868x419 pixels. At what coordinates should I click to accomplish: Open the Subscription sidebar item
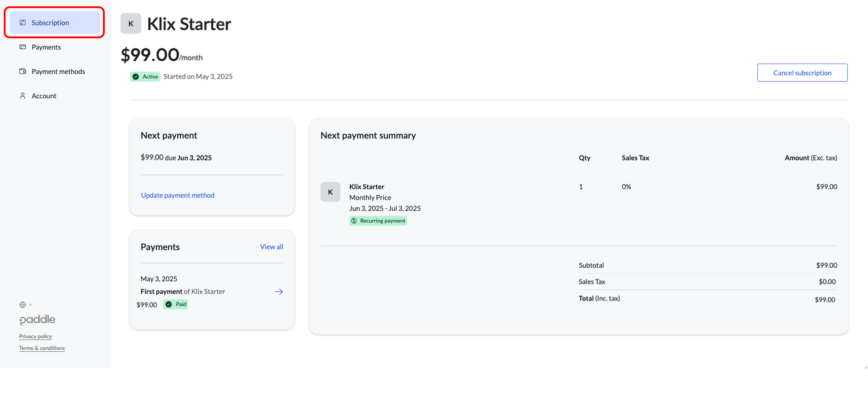55,22
